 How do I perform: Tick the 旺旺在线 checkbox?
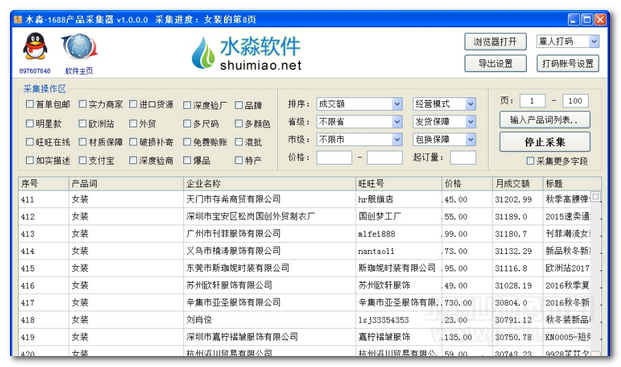click(x=30, y=142)
